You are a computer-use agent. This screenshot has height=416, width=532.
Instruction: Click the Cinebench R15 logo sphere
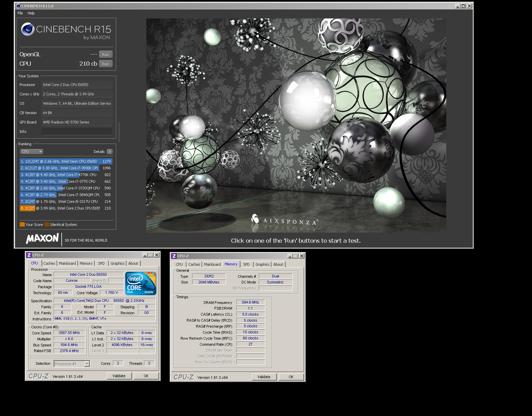[x=28, y=29]
